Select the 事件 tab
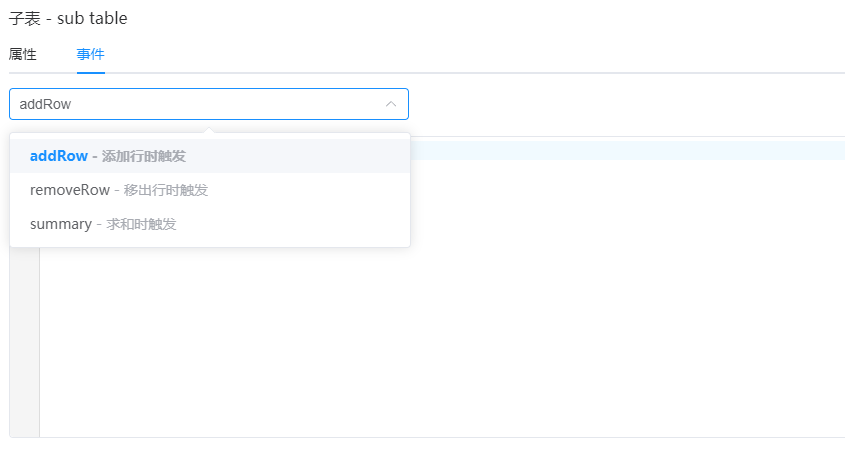The width and height of the screenshot is (845, 449). 91,54
